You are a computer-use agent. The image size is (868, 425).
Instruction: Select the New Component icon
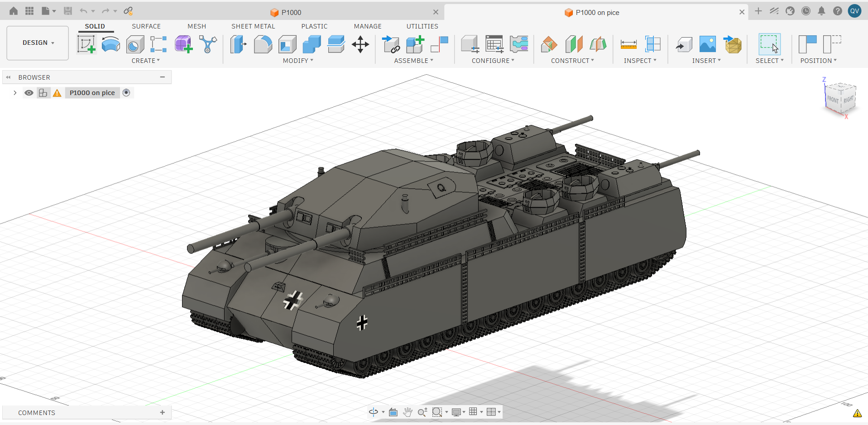[x=415, y=44]
